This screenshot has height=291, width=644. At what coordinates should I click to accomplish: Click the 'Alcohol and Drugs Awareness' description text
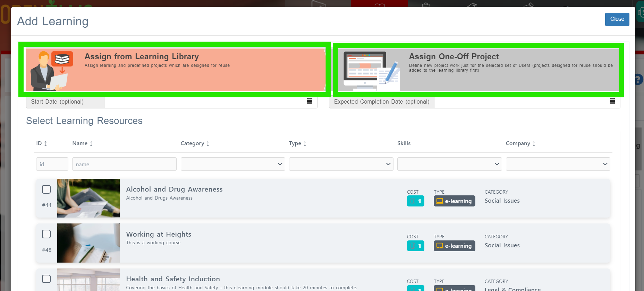(x=159, y=198)
